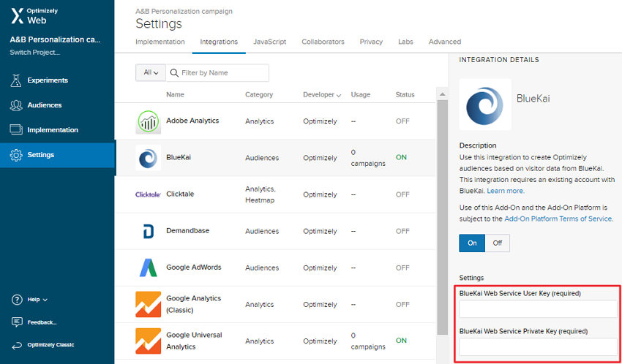Viewport: 622px width, 364px height.
Task: Select Google Analytics (Classic) row name
Action: pyautogui.click(x=194, y=304)
